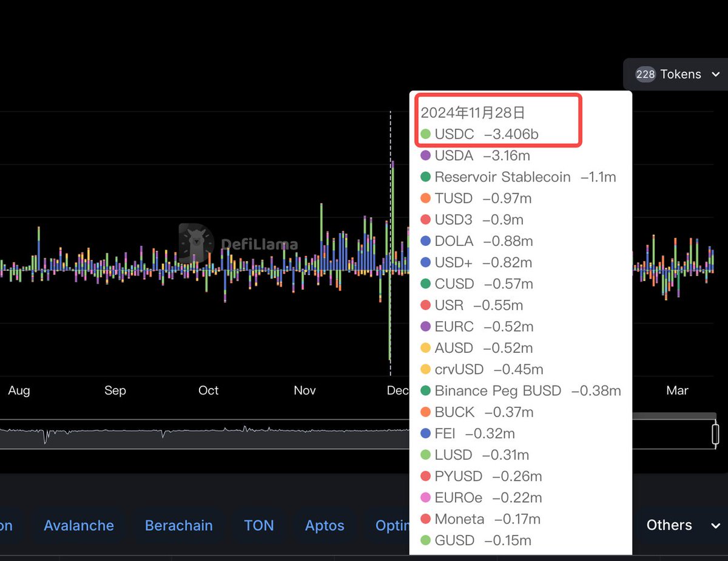This screenshot has height=561, width=728.
Task: Click the green USDC dot in tooltip
Action: pyautogui.click(x=425, y=134)
